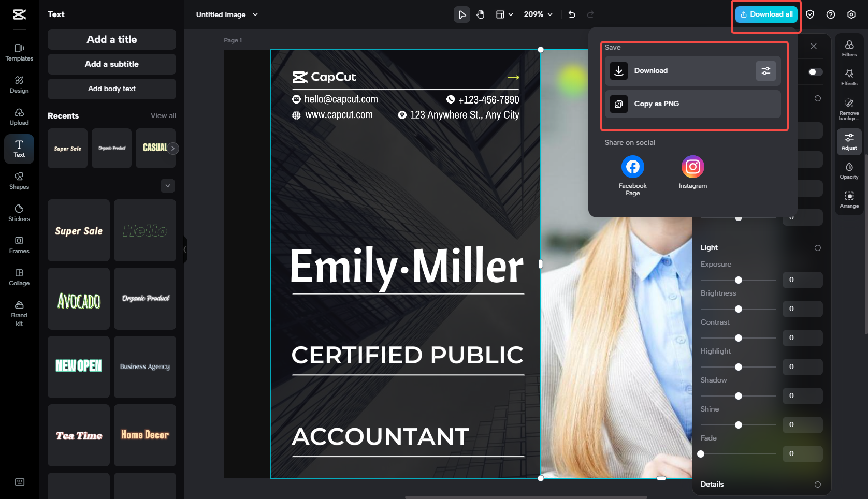Open the Brand kit panel
This screenshot has width=868, height=499.
(19, 313)
